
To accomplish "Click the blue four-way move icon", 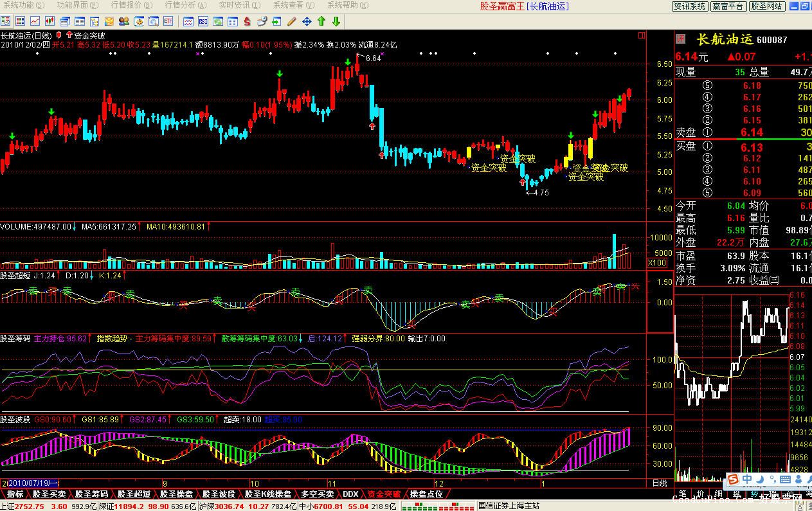I will click(307, 21).
